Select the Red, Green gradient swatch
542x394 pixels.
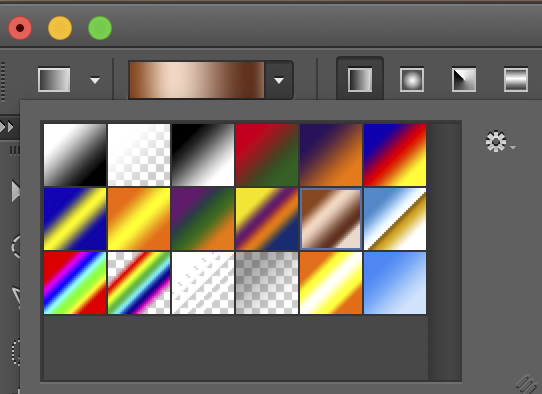coord(267,155)
